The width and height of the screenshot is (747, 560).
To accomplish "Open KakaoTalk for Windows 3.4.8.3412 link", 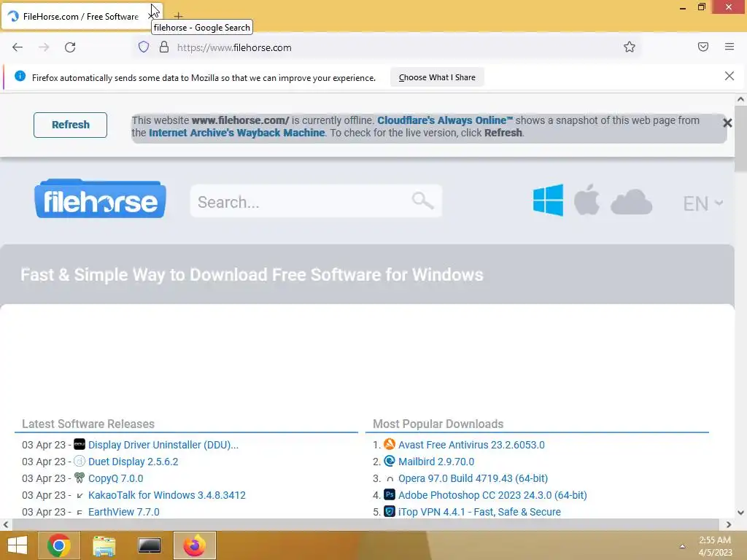I will coord(167,495).
